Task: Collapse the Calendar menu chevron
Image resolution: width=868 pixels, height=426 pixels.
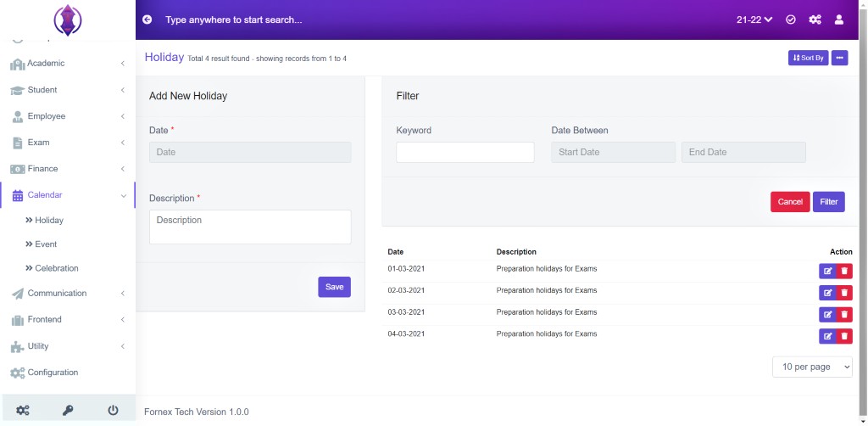Action: [124, 195]
